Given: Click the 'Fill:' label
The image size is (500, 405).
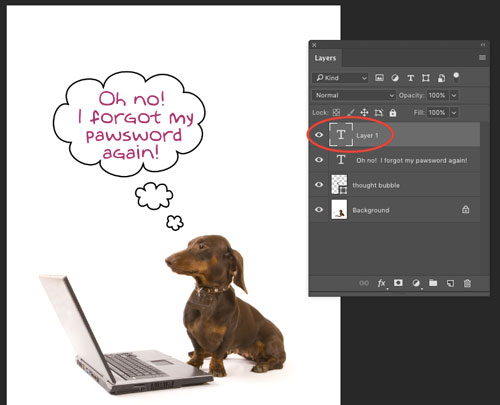Looking at the screenshot, I should pos(419,113).
